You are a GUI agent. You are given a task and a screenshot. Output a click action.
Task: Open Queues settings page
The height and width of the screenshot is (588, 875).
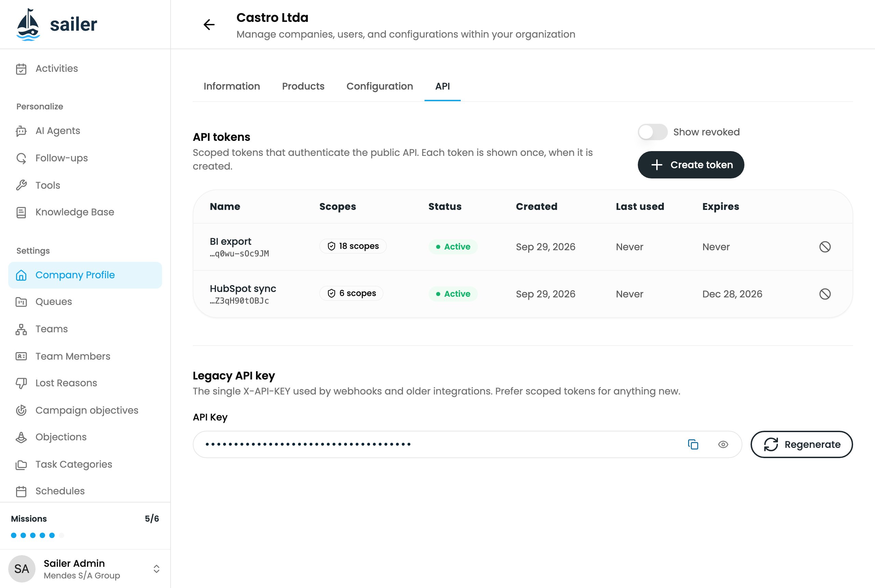[85, 302]
